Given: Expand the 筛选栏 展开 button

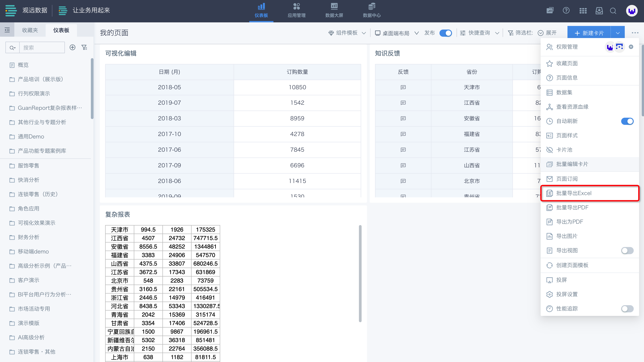Looking at the screenshot, I should [x=547, y=33].
